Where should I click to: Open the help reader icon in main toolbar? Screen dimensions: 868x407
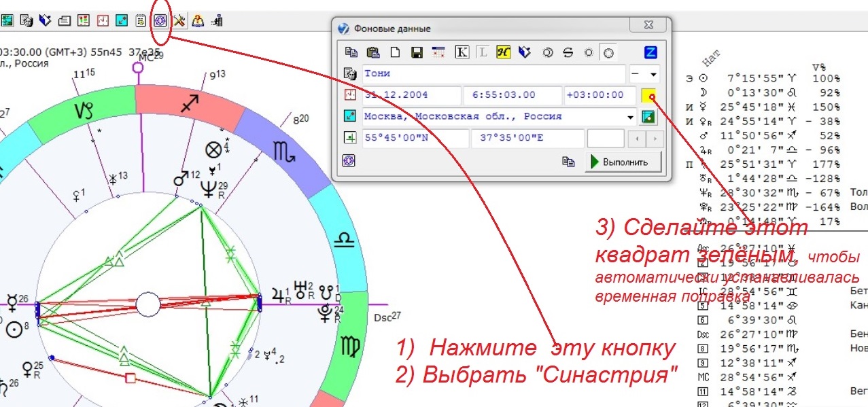pos(198,20)
